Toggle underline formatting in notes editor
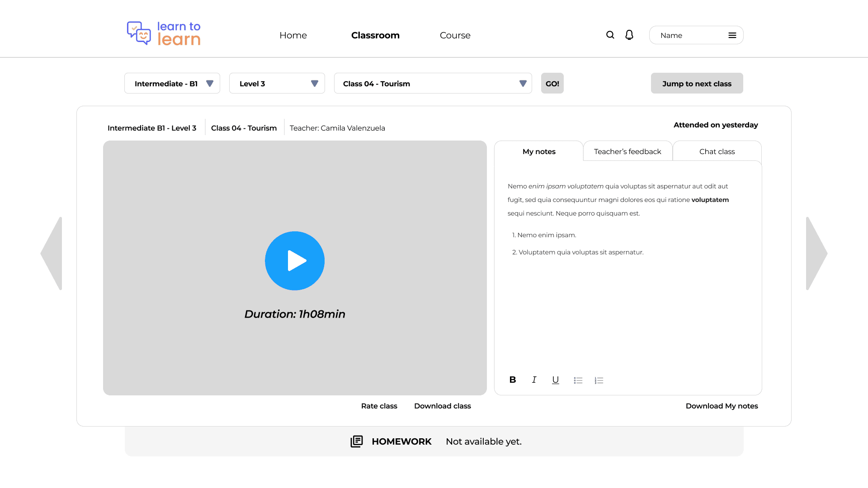 click(555, 380)
